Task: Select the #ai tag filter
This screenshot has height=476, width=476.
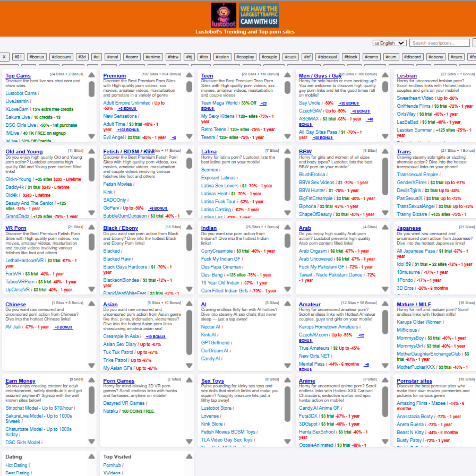Action: [97, 57]
